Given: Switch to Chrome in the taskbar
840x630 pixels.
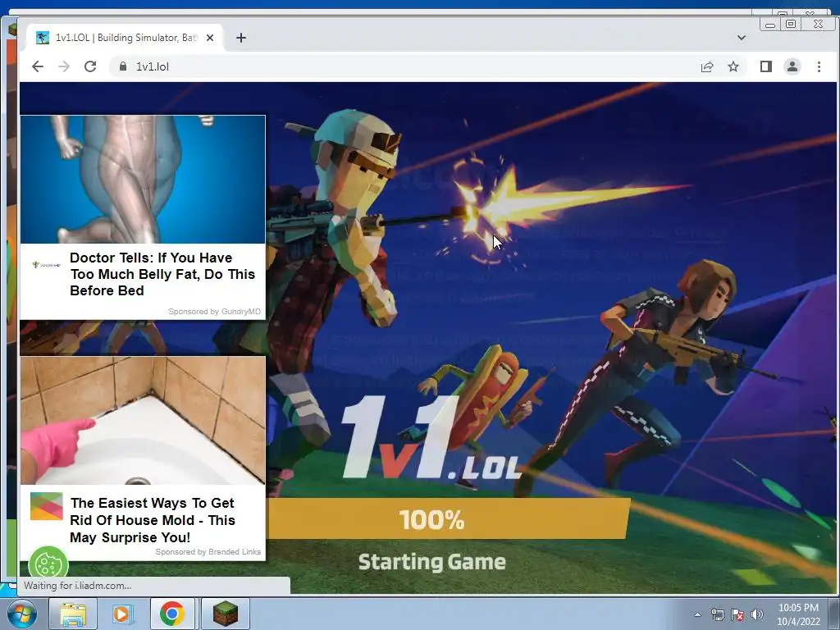Looking at the screenshot, I should [x=172, y=614].
